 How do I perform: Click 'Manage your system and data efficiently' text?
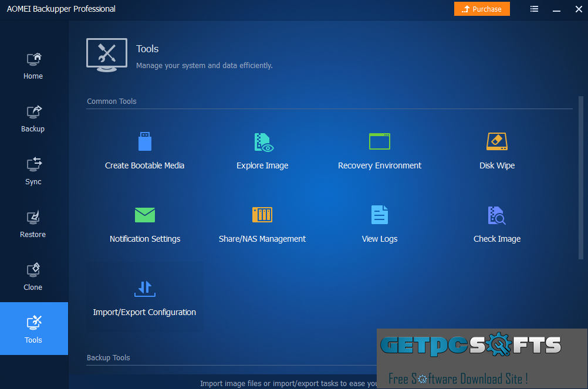tap(204, 66)
